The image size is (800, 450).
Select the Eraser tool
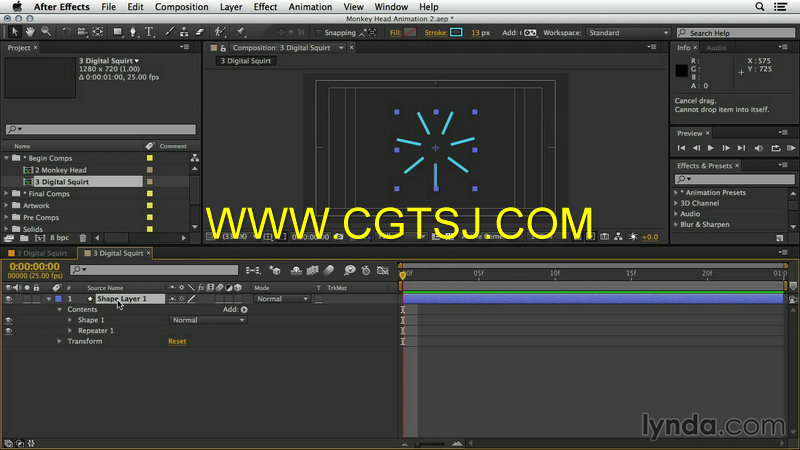click(200, 32)
